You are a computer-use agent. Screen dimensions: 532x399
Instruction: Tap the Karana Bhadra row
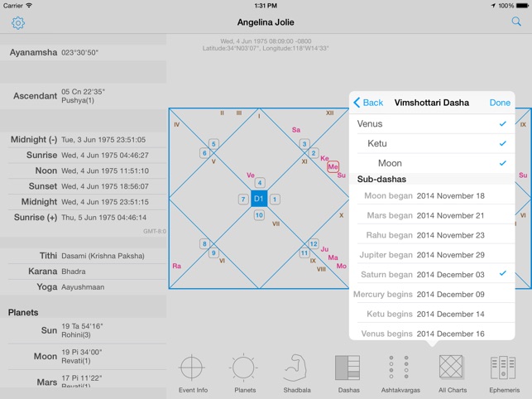[x=83, y=272]
